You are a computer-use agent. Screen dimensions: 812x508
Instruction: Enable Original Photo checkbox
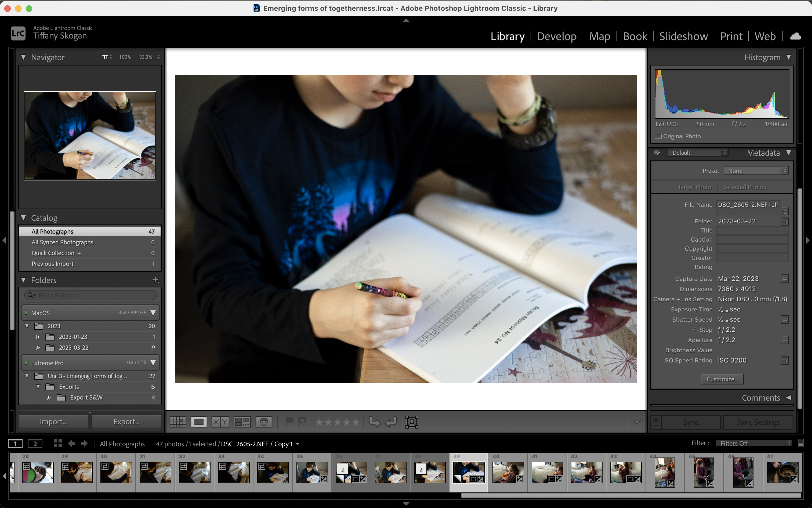[658, 136]
